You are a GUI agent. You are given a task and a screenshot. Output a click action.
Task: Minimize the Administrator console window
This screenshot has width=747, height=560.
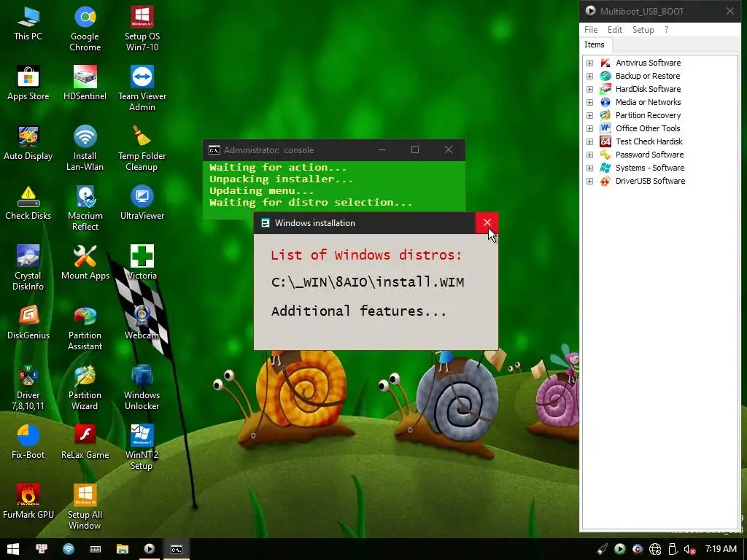382,149
